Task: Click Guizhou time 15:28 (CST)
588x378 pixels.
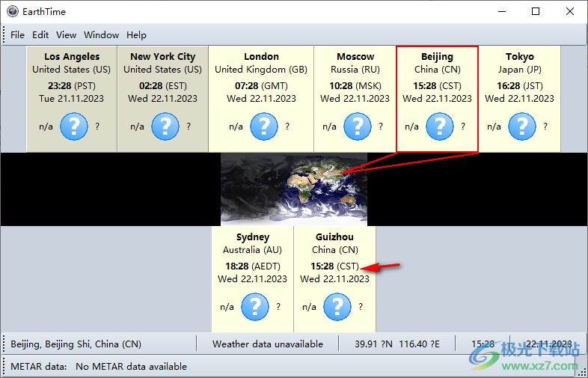Action: pyautogui.click(x=334, y=266)
